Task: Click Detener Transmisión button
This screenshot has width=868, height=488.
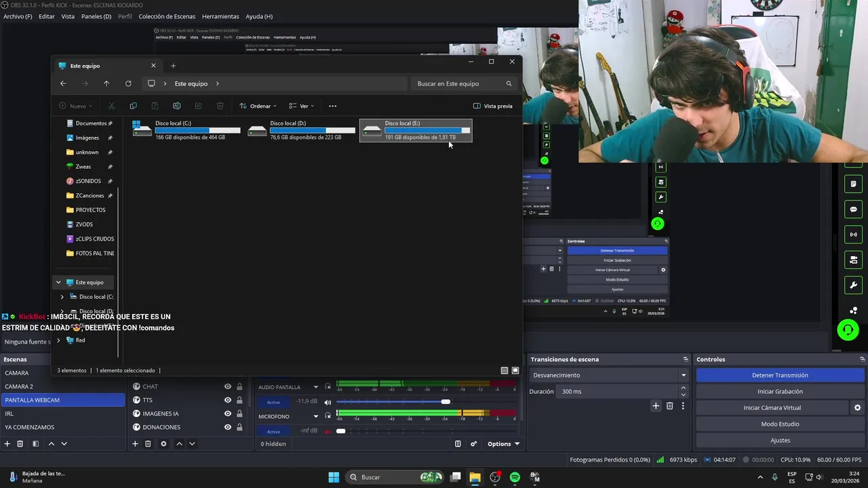Action: 780,375
